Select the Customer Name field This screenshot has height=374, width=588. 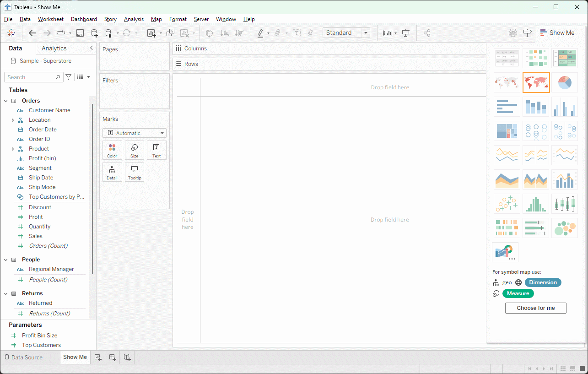pos(49,110)
